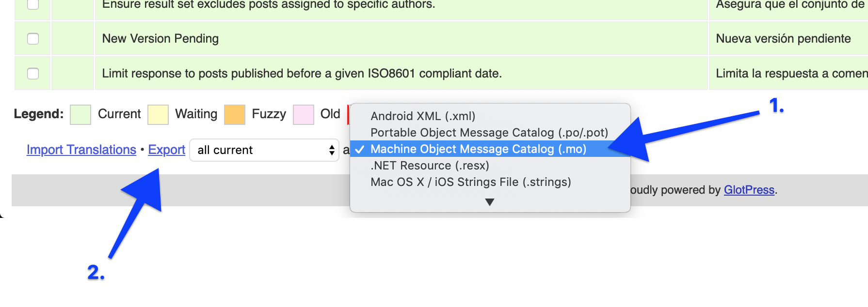
Task: Select the 'Nueva versión pendiente' translation cell
Action: click(x=783, y=39)
